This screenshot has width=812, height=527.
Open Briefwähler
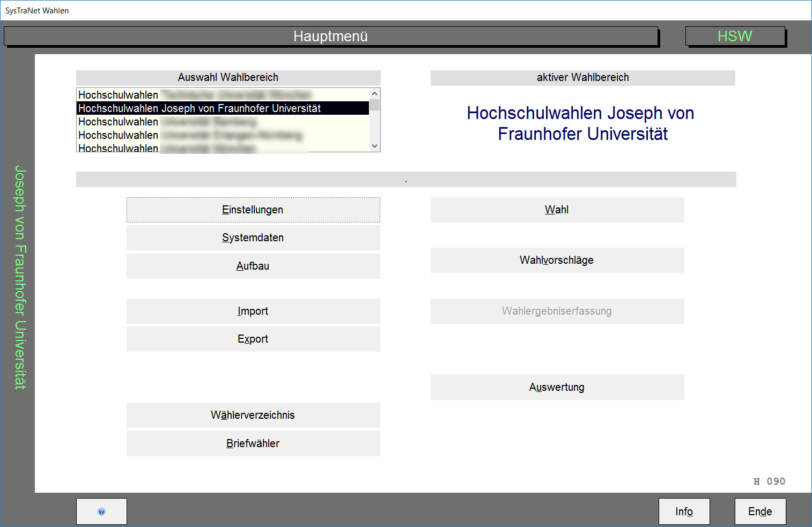point(253,443)
